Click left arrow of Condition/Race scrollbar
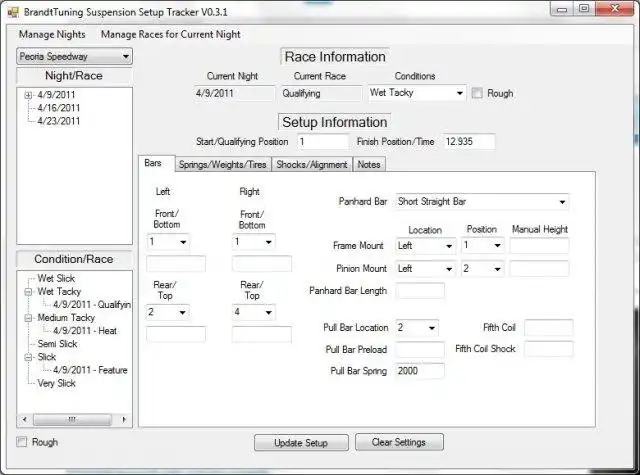Screen dimensions: 640x475 24,420
